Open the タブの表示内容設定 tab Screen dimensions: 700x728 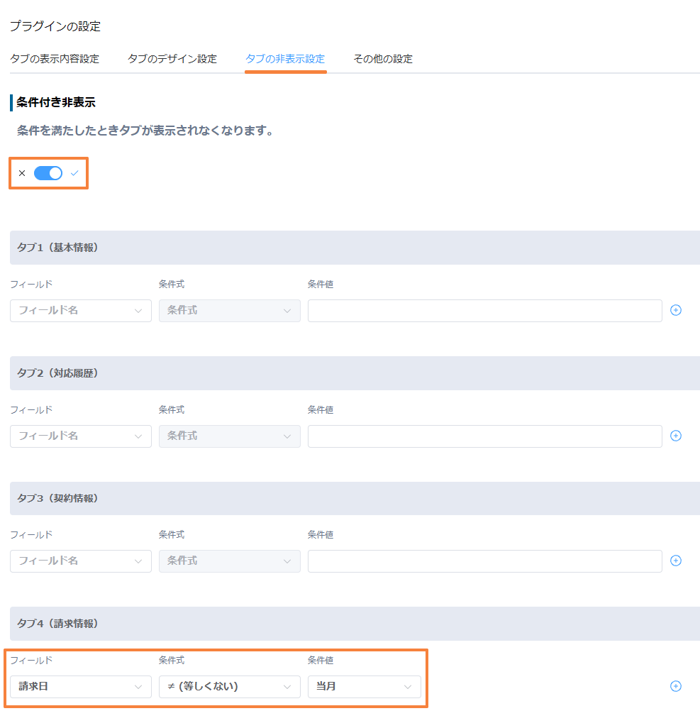55,59
